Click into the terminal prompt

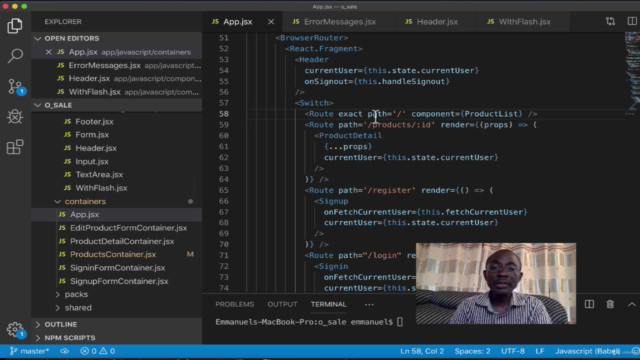[x=400, y=322]
